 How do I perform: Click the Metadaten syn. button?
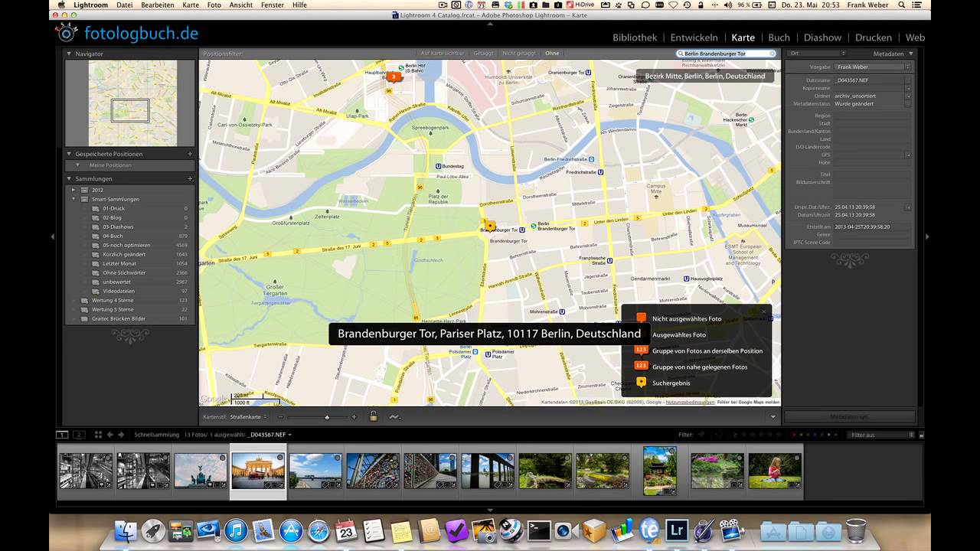tap(850, 417)
